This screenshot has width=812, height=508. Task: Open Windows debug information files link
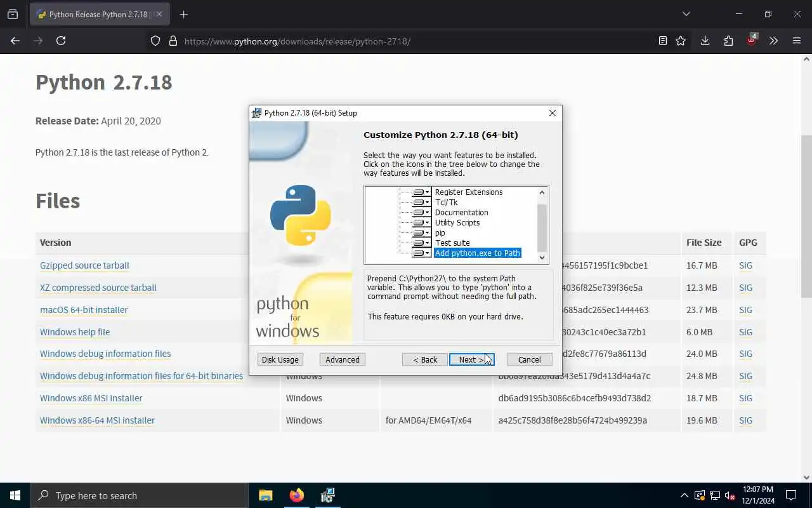click(x=105, y=354)
